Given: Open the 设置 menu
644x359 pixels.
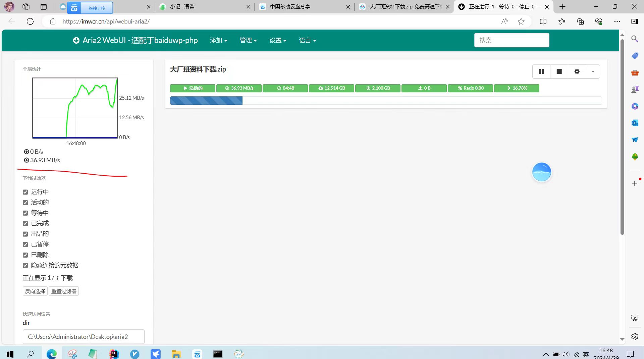Looking at the screenshot, I should click(x=278, y=40).
